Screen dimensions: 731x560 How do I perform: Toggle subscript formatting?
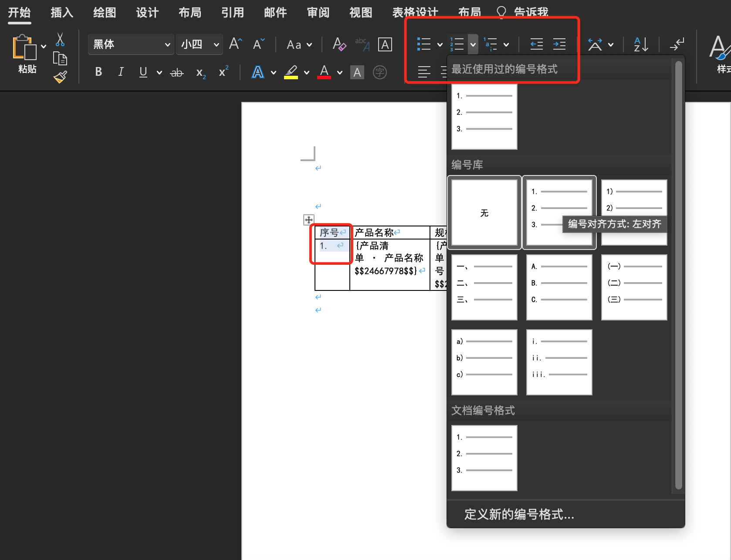[200, 73]
